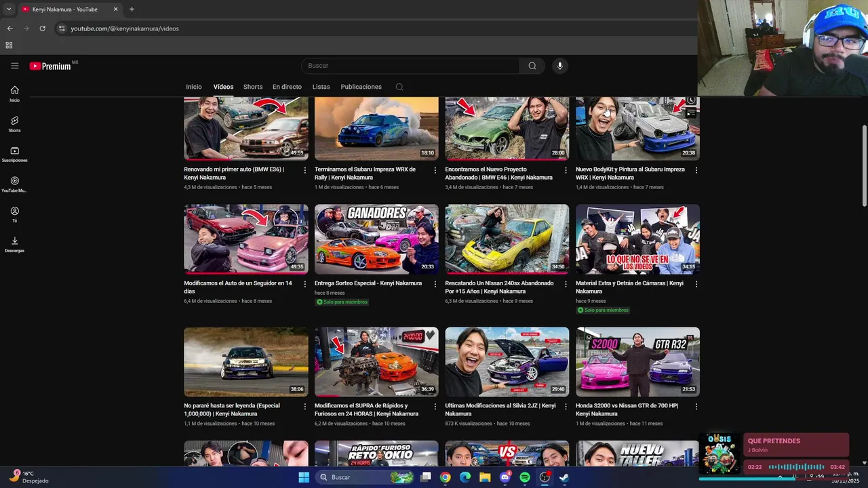The image size is (868, 488).
Task: Search within the channel using magnifier icon
Action: click(x=399, y=87)
